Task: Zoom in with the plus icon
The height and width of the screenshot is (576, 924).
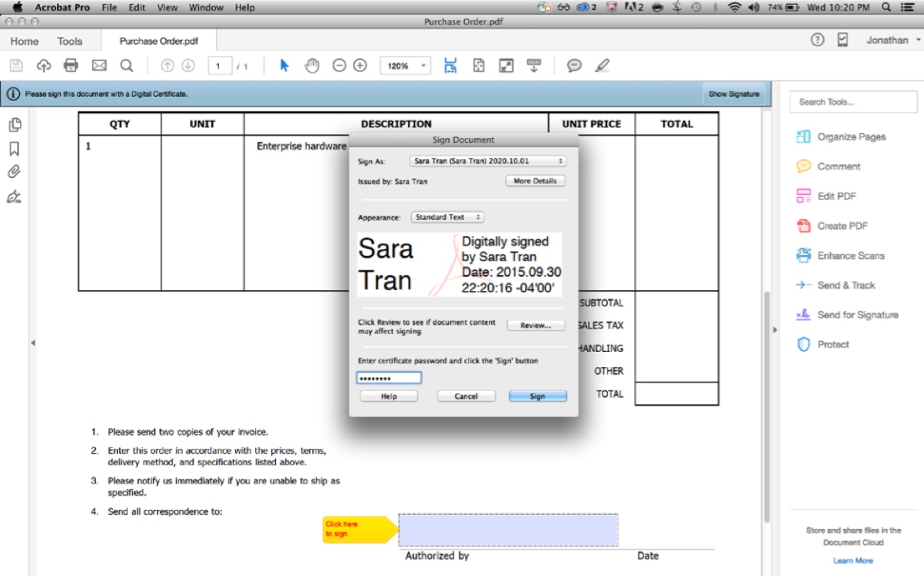Action: tap(360, 66)
